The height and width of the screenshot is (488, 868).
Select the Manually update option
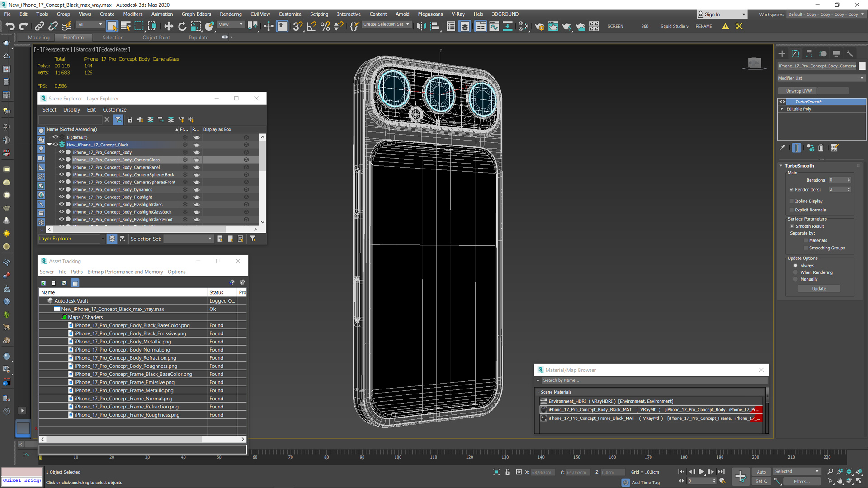[x=796, y=279]
